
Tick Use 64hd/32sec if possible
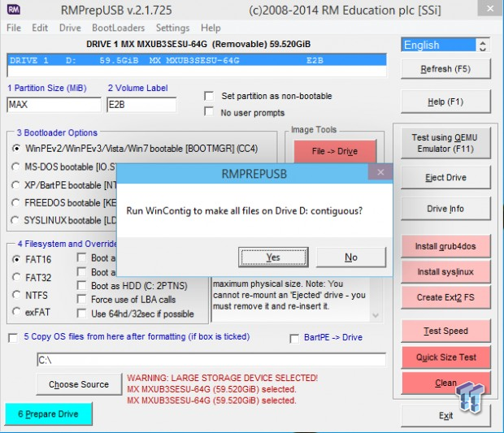click(x=81, y=314)
